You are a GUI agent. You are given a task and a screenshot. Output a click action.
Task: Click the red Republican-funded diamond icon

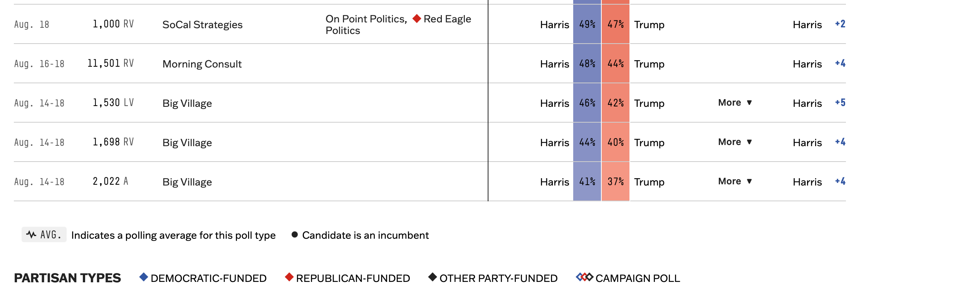(289, 277)
